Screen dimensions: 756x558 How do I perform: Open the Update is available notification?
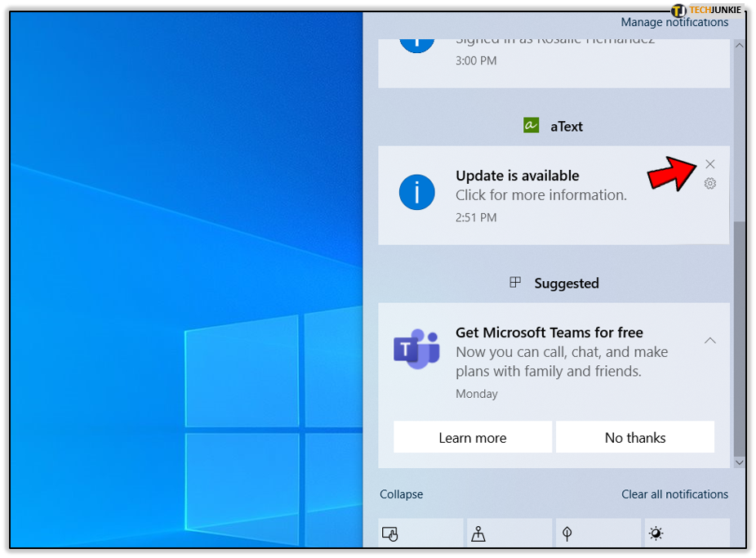tap(554, 195)
